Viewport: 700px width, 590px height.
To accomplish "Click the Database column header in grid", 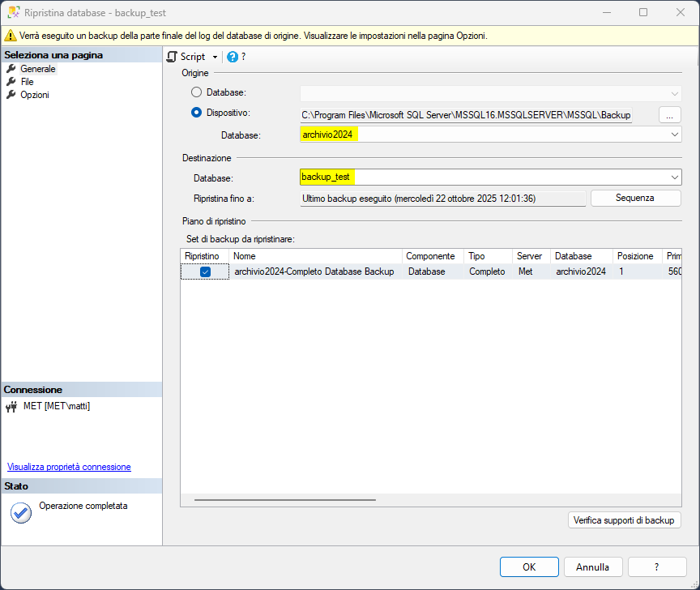I will [x=581, y=256].
